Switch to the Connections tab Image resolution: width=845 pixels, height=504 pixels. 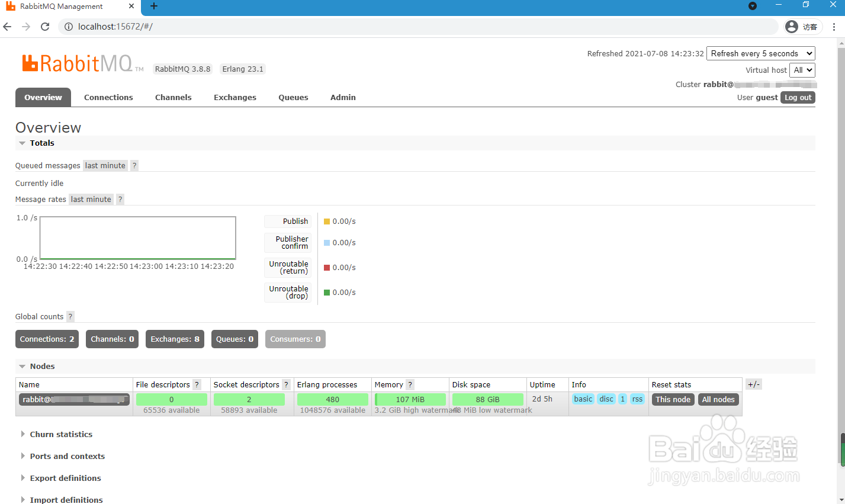coord(108,98)
